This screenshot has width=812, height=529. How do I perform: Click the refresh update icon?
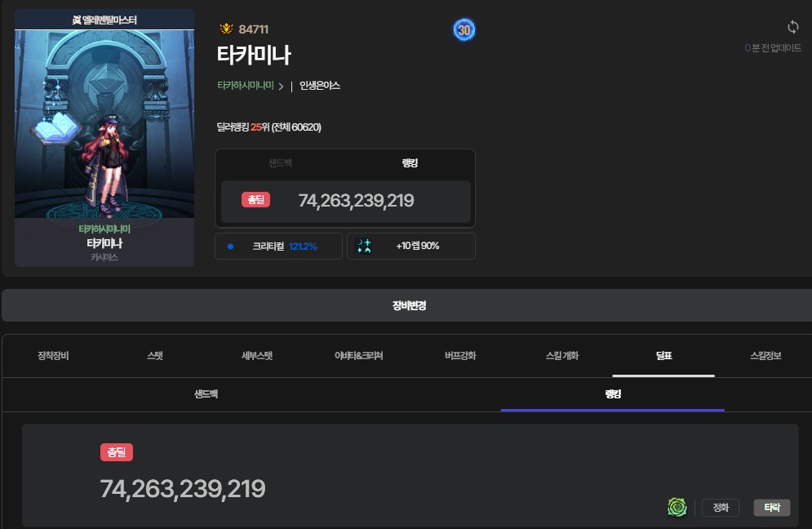(x=793, y=27)
